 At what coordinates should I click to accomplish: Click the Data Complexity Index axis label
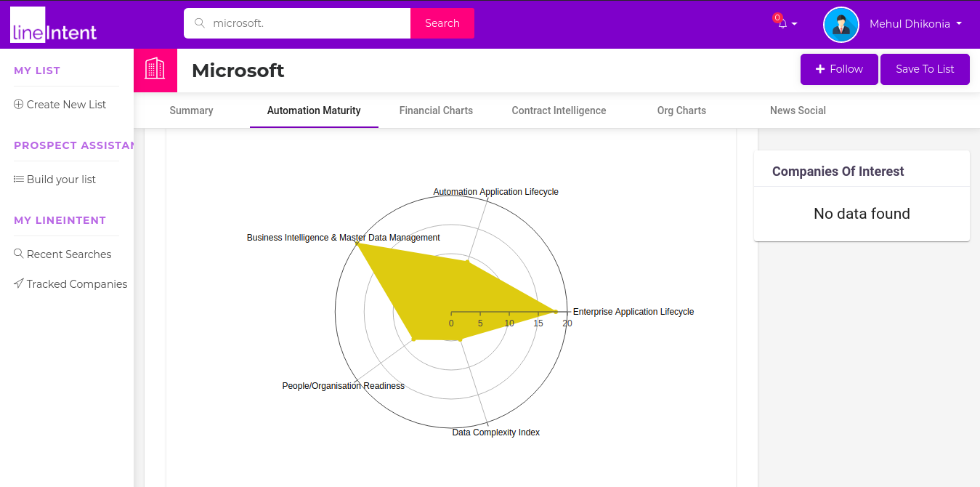tap(495, 432)
